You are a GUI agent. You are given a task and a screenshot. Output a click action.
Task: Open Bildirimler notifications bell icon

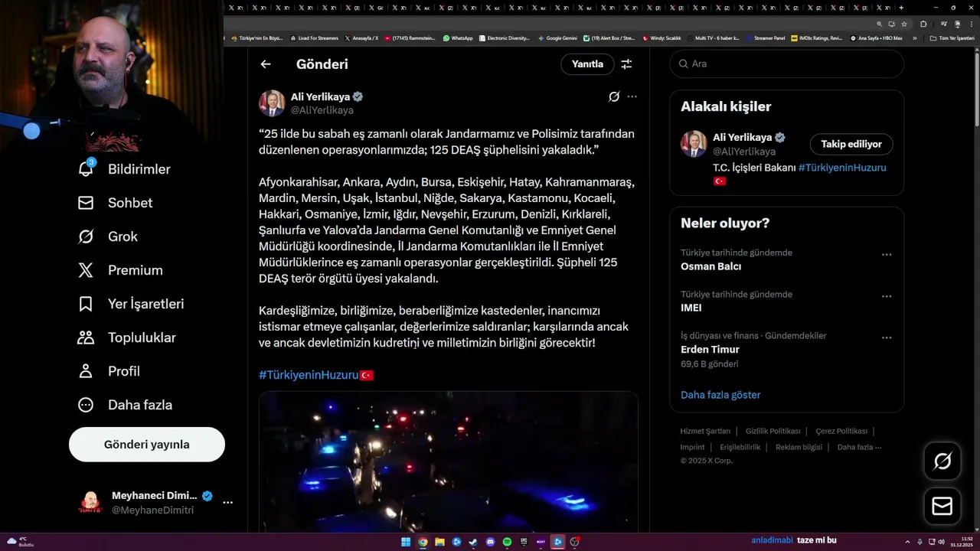86,168
